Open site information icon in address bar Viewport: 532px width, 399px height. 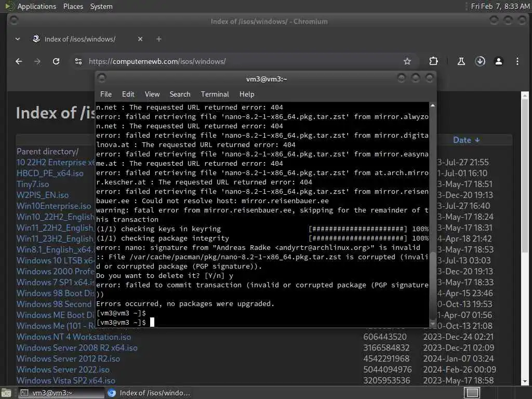[x=78, y=61]
